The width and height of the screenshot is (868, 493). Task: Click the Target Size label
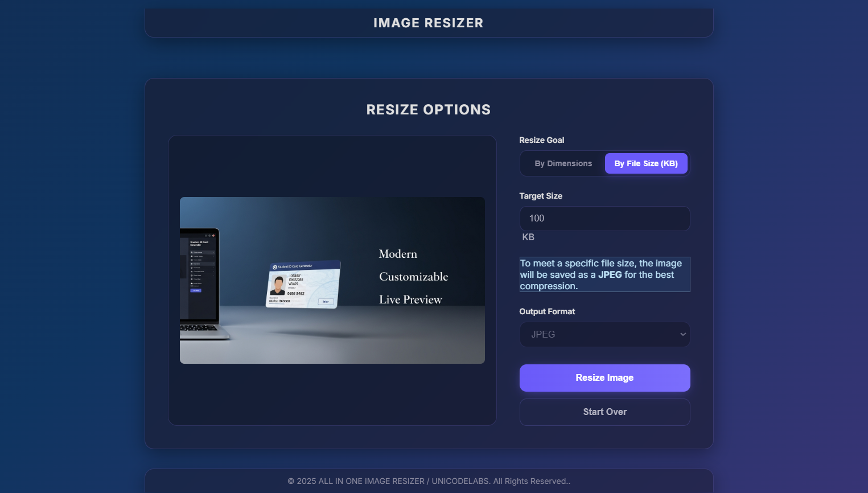click(x=540, y=196)
